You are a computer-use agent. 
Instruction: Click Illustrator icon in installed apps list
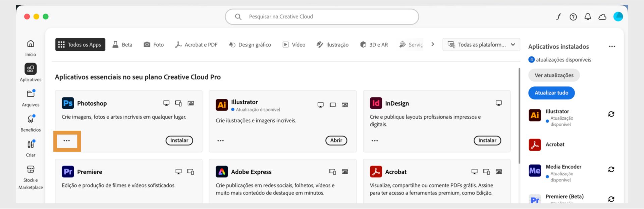point(535,115)
